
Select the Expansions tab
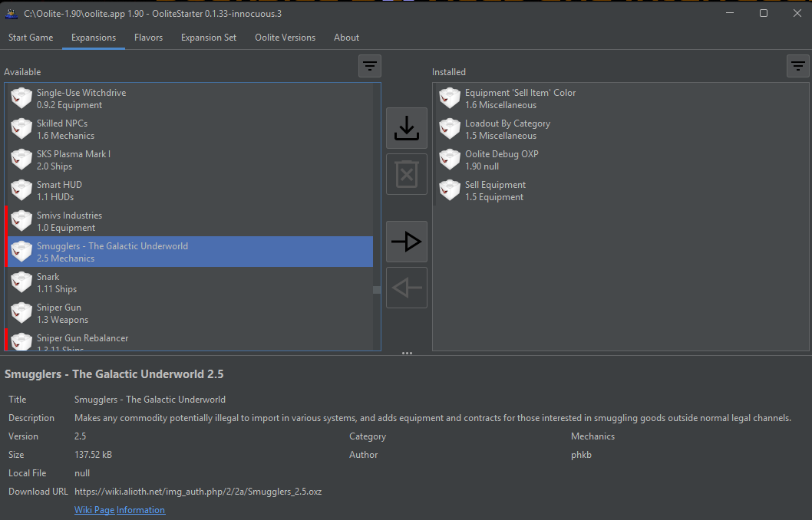[x=94, y=38]
